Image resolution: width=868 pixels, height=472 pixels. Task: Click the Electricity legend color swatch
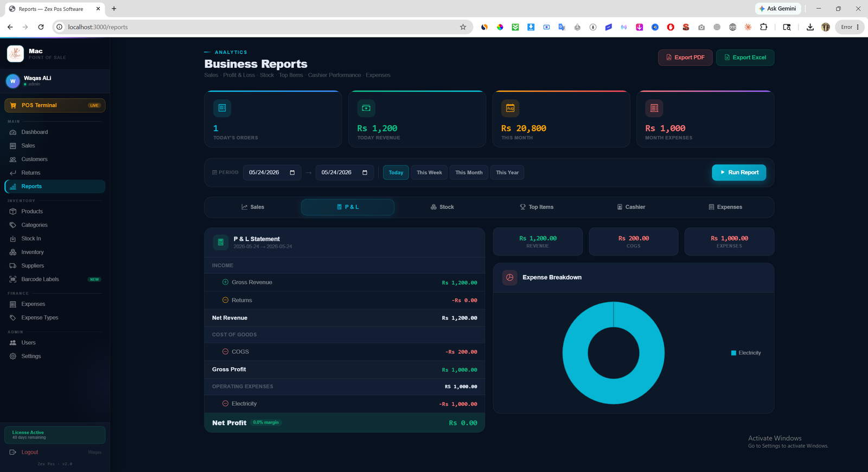733,353
